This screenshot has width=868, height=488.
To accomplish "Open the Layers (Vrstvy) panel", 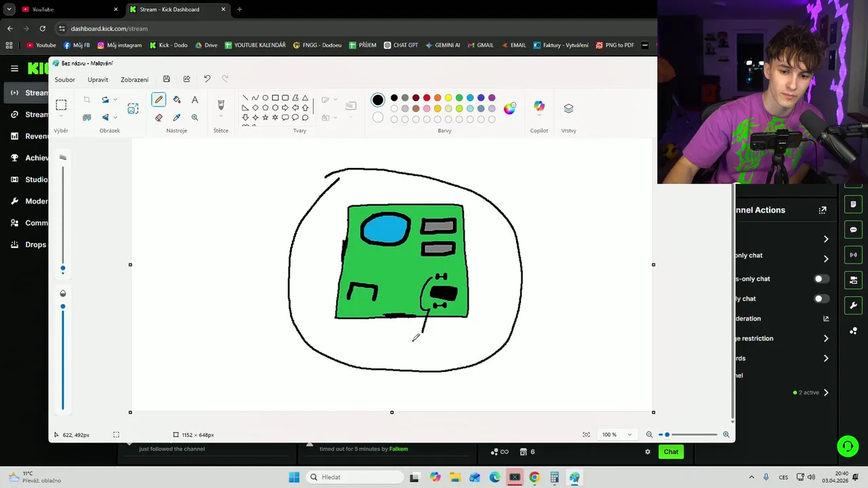I will coord(568,108).
